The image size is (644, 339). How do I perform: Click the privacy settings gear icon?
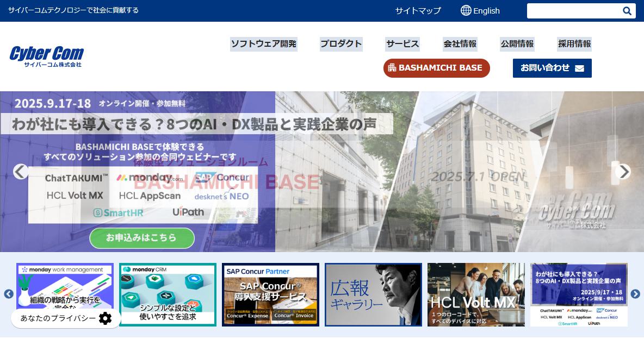click(x=105, y=318)
